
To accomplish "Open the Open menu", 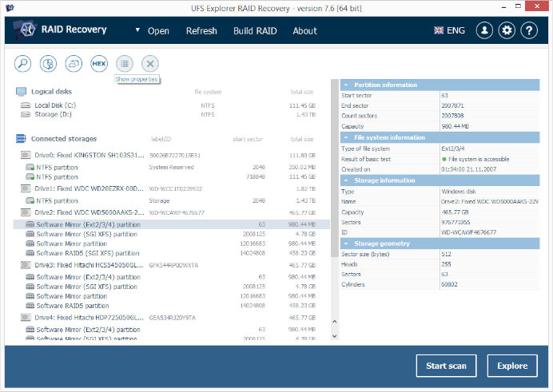I will pyautogui.click(x=158, y=31).
